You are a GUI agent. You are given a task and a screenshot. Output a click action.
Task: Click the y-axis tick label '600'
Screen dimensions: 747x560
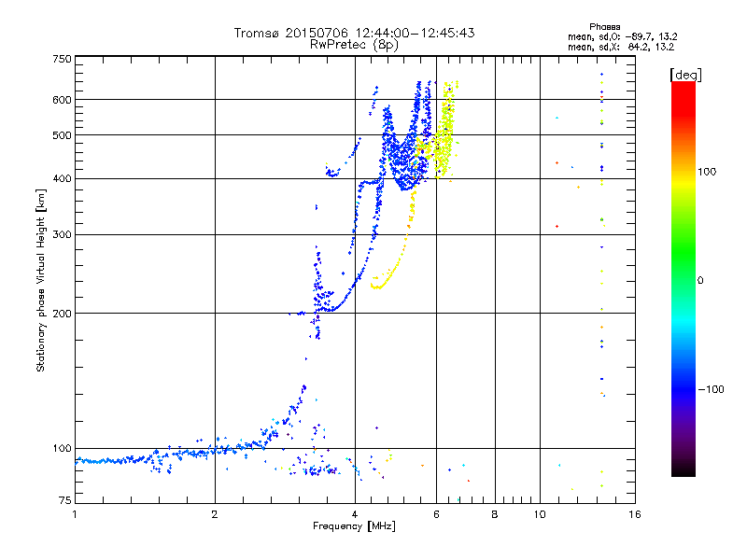tap(62, 100)
